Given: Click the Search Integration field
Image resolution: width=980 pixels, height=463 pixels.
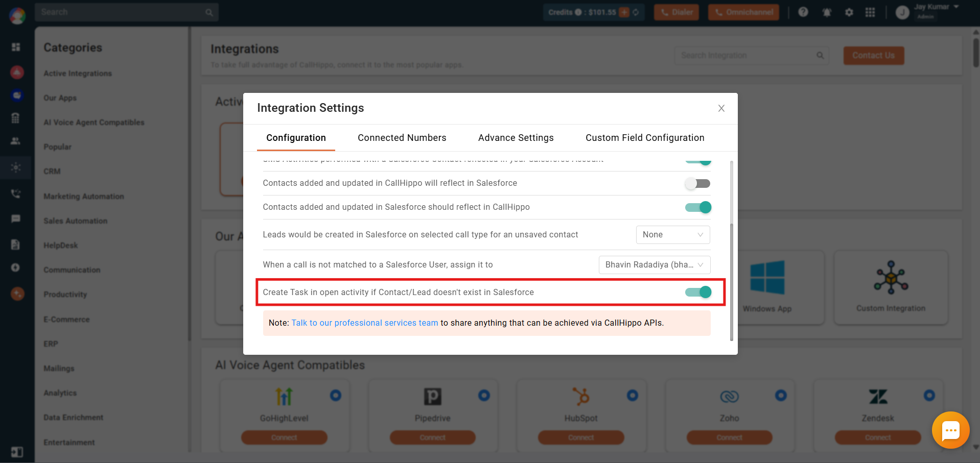Looking at the screenshot, I should click(752, 56).
